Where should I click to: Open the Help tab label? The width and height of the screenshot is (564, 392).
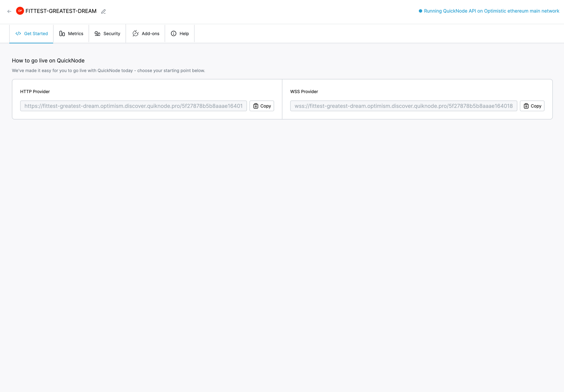click(x=184, y=34)
